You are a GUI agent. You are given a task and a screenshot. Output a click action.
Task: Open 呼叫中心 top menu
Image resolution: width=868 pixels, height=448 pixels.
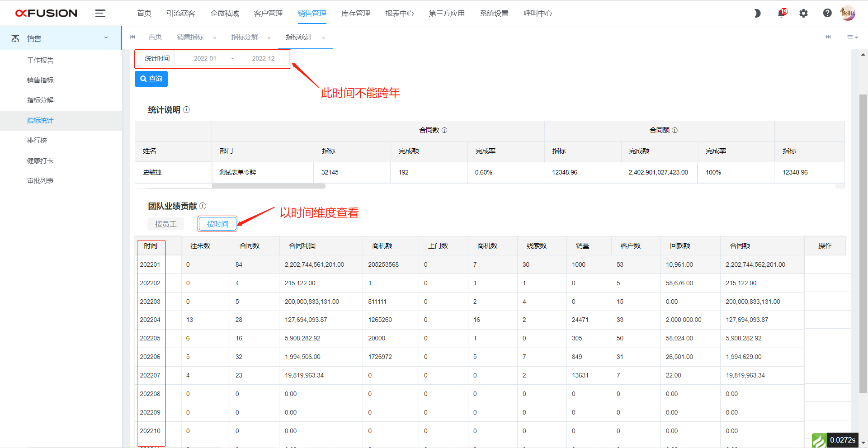pyautogui.click(x=538, y=14)
